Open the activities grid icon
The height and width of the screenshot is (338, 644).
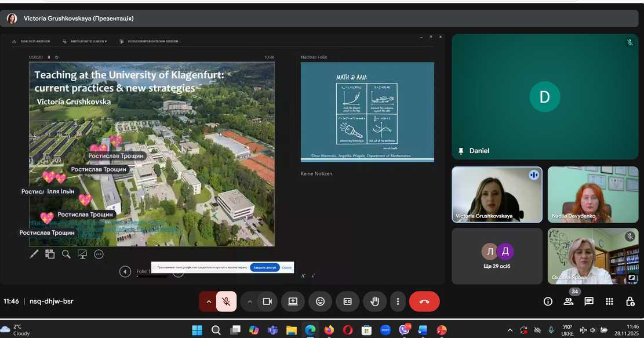(x=609, y=301)
